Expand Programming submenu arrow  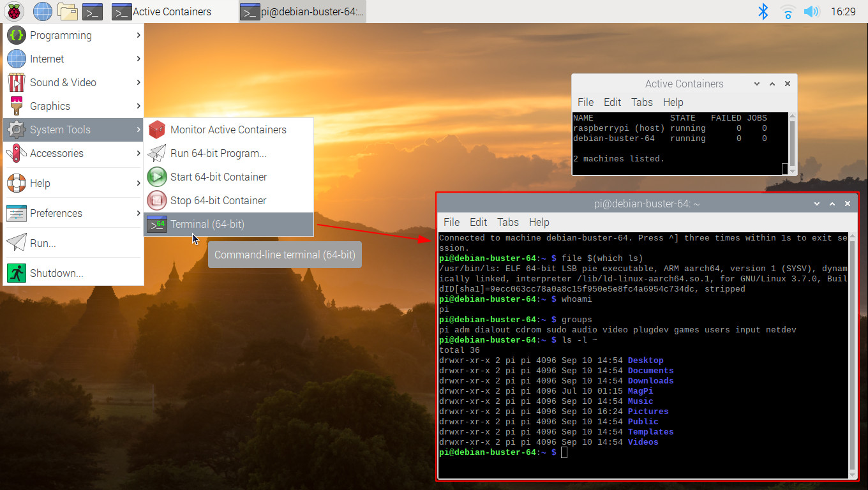click(x=138, y=35)
